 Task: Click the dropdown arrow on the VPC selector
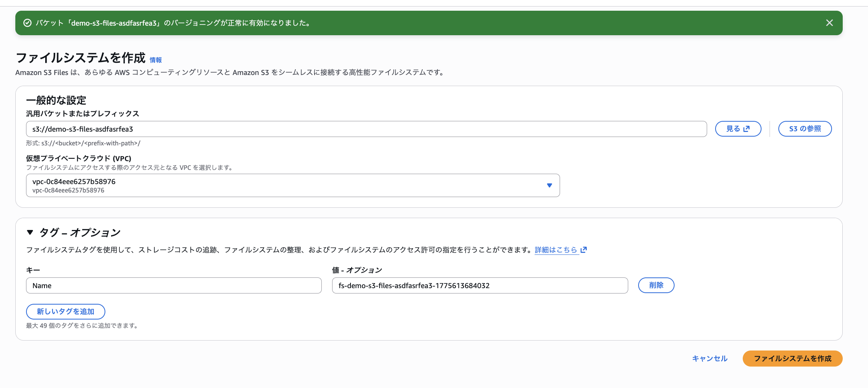pos(550,185)
